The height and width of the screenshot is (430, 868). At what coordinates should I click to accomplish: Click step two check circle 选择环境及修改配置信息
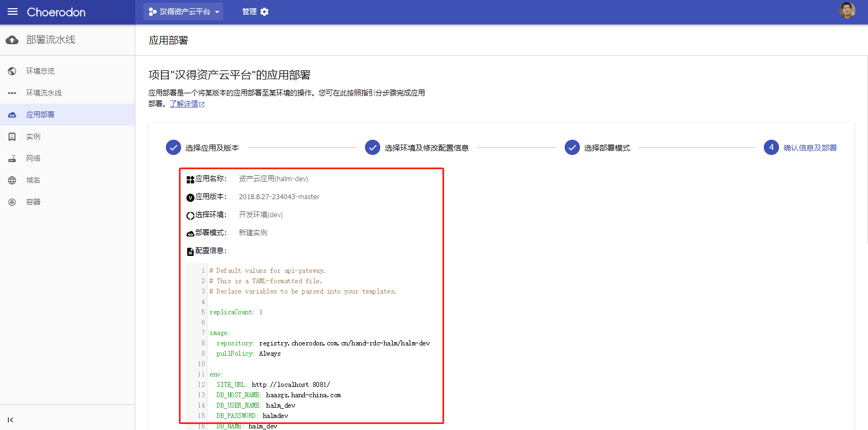point(373,147)
